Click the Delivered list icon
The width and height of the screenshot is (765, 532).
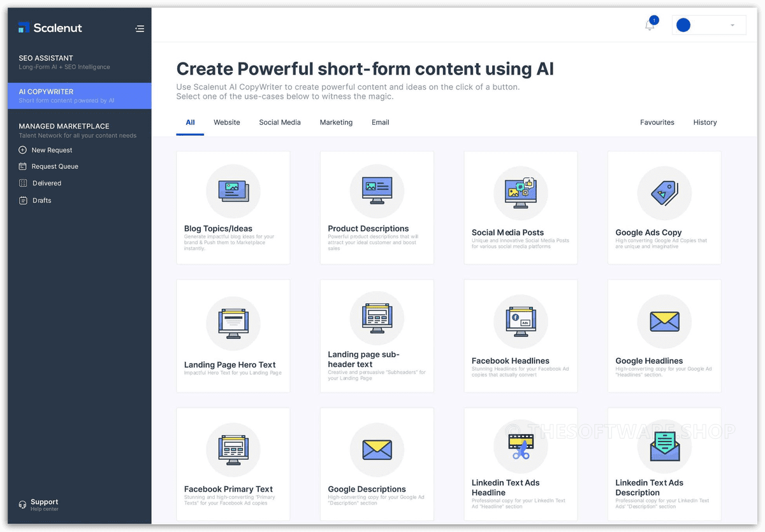pyautogui.click(x=23, y=183)
